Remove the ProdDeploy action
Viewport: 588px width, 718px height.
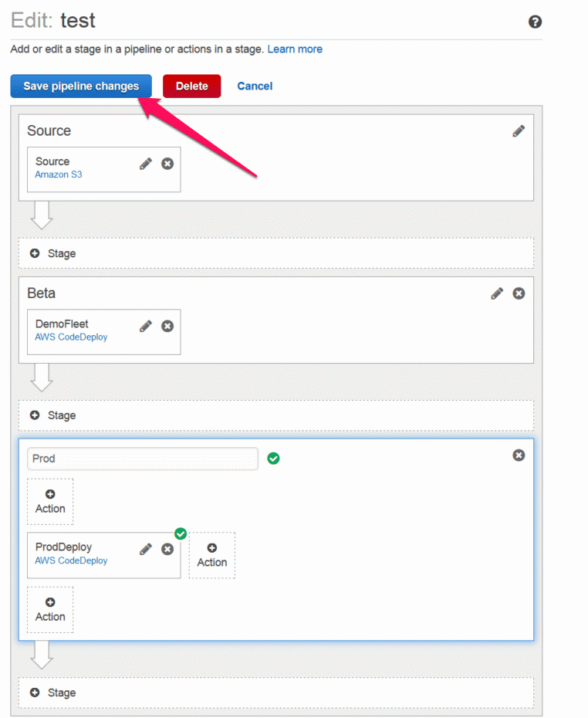(x=167, y=549)
